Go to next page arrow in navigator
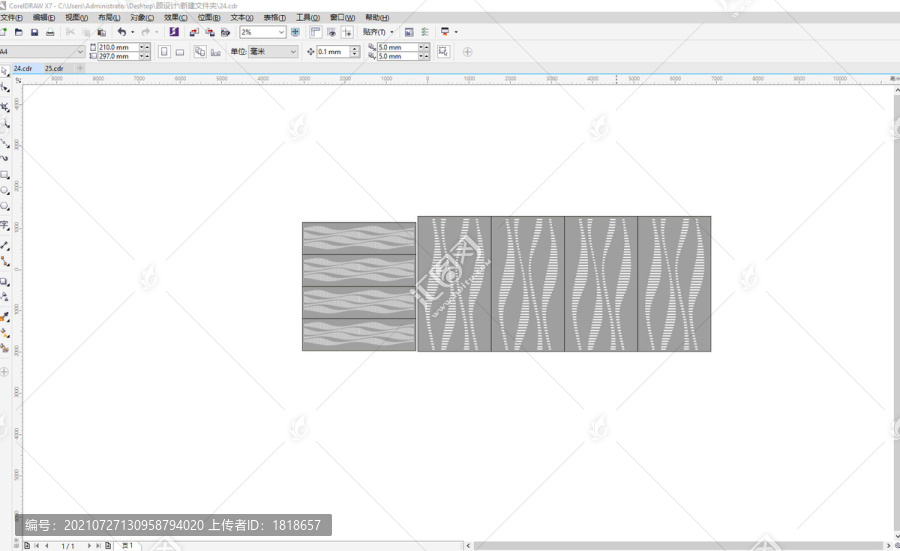Screen dimensions: 900x551 tap(89, 546)
